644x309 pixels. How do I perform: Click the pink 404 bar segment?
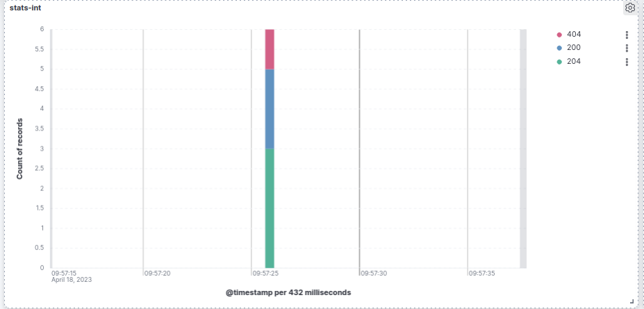270,49
